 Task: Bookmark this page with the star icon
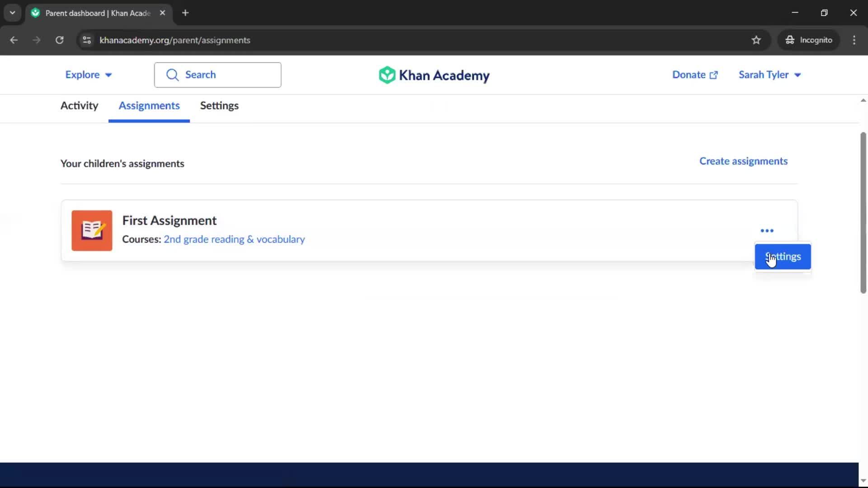click(756, 40)
